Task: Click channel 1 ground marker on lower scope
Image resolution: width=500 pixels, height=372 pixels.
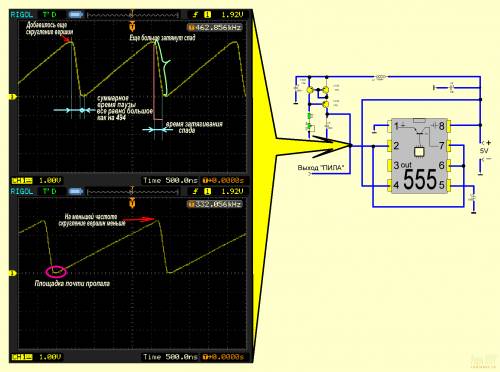Action: [x=13, y=273]
